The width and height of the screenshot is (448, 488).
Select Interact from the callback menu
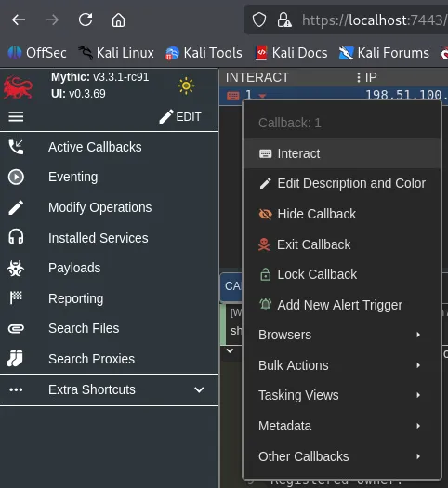click(342, 153)
